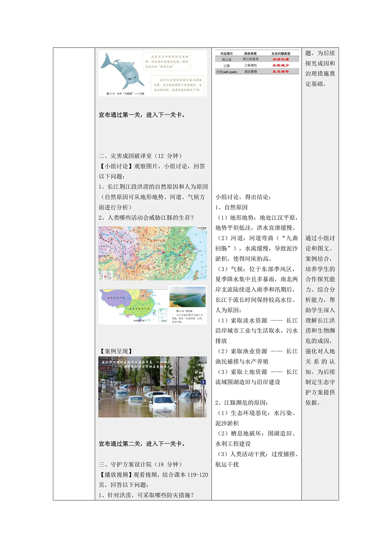Click line 小组讨论，得出结论：
Screen dimensions: 392x555
click(243, 197)
